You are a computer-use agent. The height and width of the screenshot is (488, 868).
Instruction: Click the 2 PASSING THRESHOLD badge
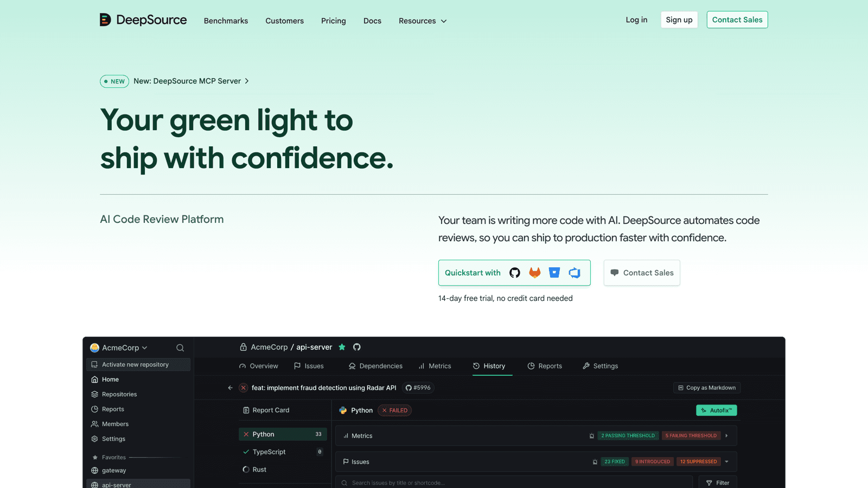(628, 436)
